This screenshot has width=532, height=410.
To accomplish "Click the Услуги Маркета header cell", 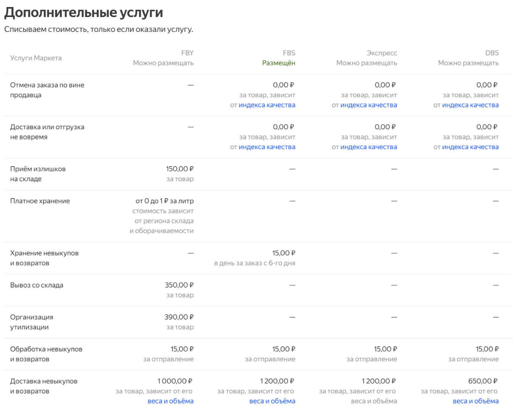I will click(36, 58).
